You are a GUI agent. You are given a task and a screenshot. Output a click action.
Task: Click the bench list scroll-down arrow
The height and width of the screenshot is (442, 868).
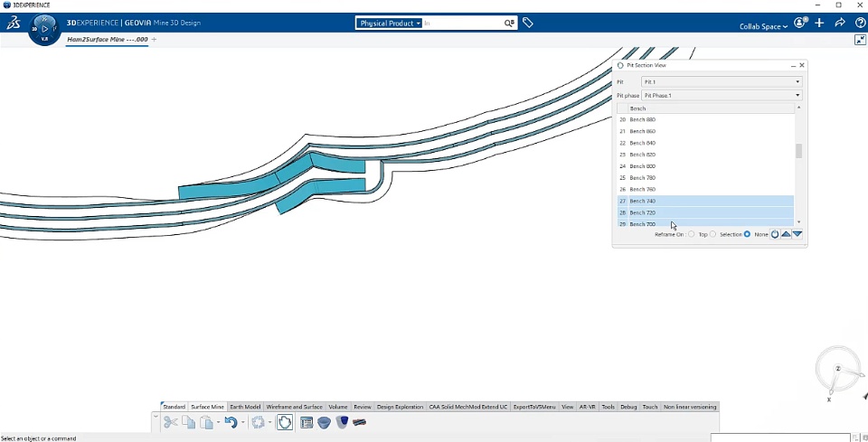point(798,222)
